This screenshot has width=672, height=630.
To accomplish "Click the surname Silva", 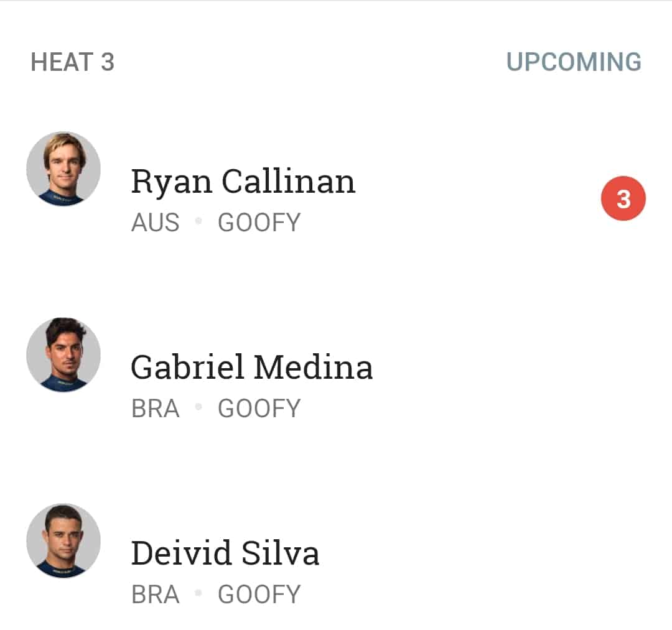I will pyautogui.click(x=280, y=553).
